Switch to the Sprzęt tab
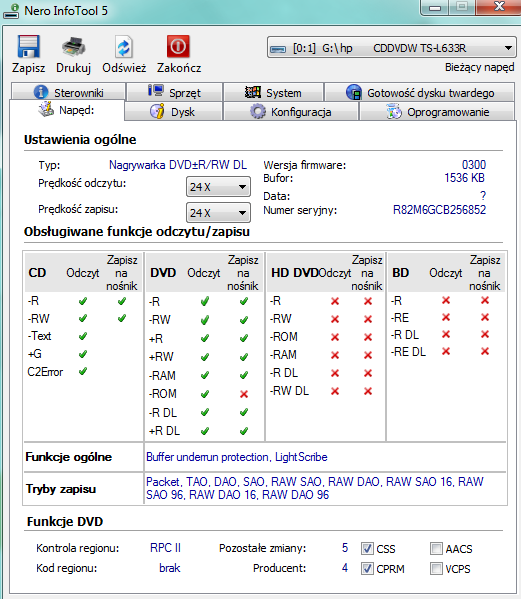 pos(175,92)
